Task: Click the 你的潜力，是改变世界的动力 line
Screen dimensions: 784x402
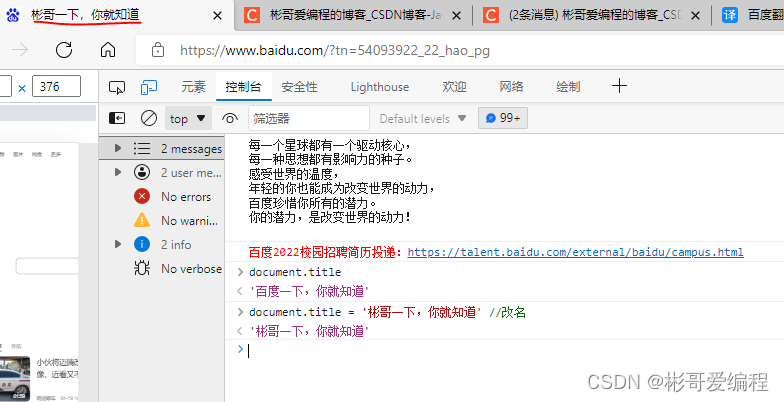Action: pos(330,217)
